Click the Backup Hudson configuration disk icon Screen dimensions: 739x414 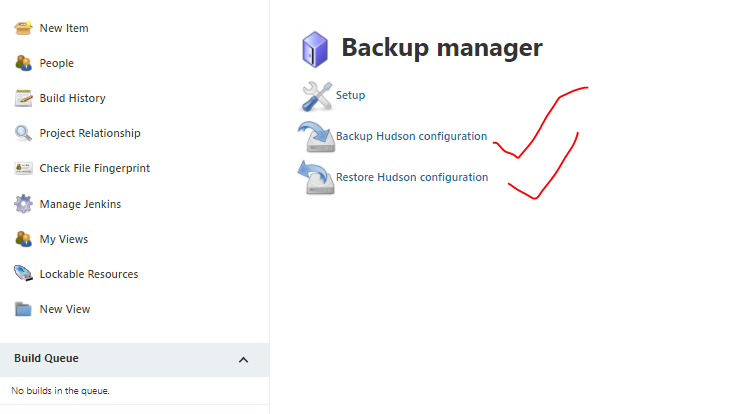pos(316,137)
